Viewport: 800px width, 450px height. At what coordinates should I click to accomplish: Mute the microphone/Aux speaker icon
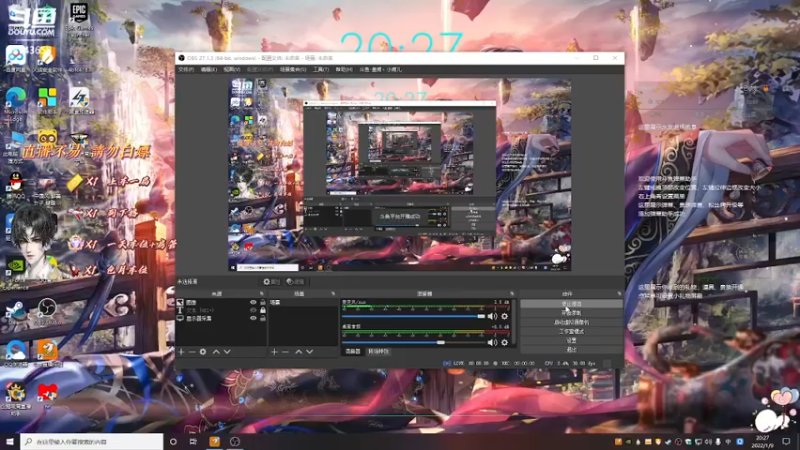tap(492, 316)
